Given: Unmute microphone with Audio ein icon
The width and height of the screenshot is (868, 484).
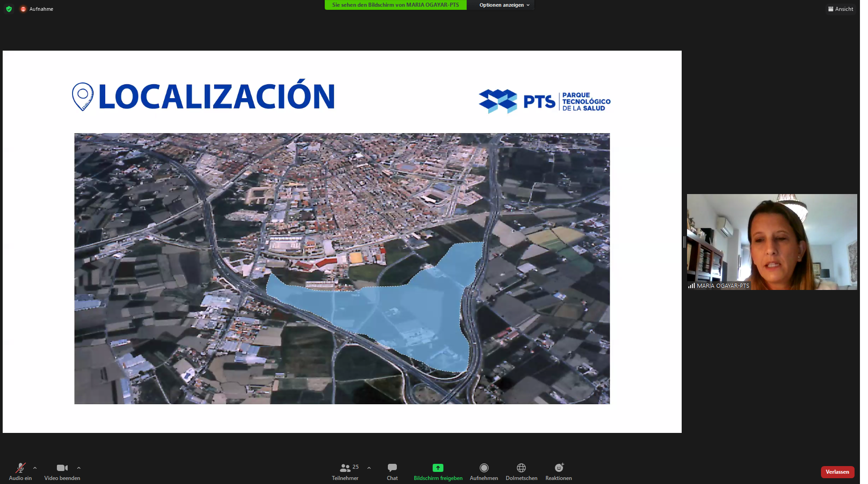Looking at the screenshot, I should tap(20, 468).
